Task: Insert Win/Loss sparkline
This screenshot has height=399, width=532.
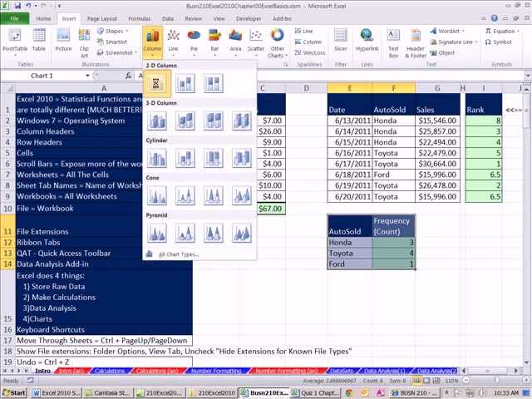Action: [x=310, y=52]
